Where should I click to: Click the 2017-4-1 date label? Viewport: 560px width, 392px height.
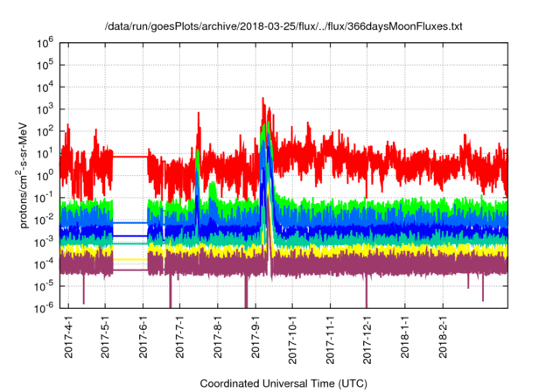coord(68,337)
